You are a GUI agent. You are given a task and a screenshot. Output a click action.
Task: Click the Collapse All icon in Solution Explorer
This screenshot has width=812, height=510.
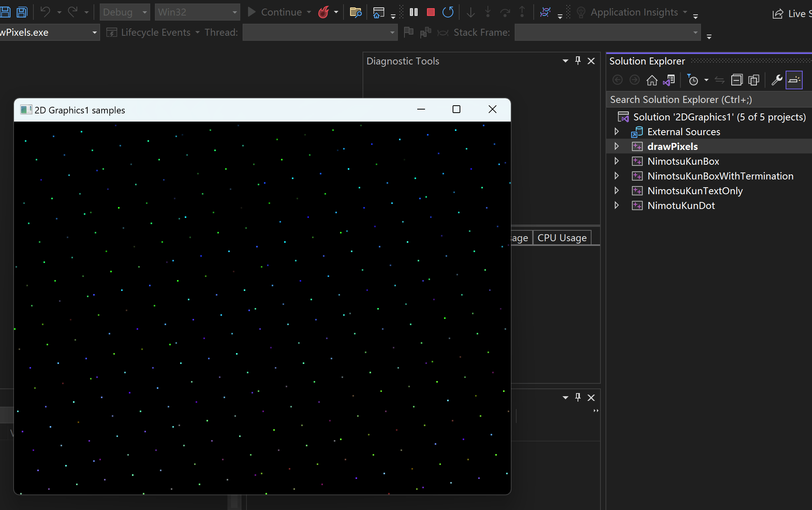pos(737,80)
